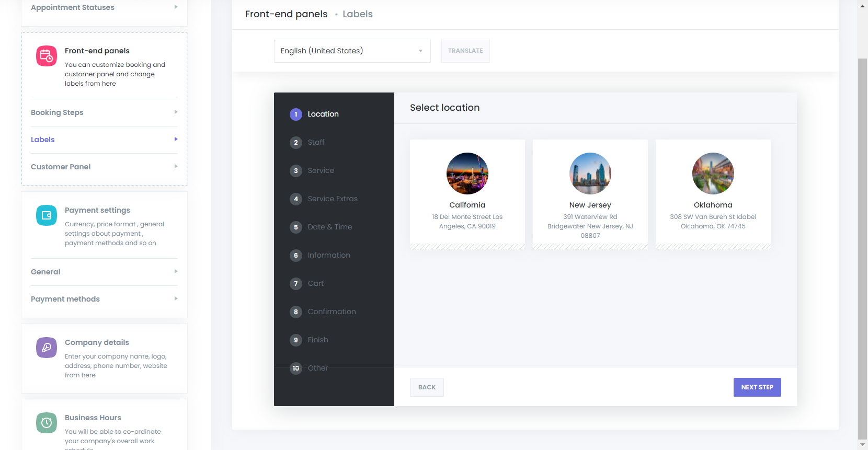Expand the Payment methods submenu
This screenshot has width=868, height=450.
104,299
